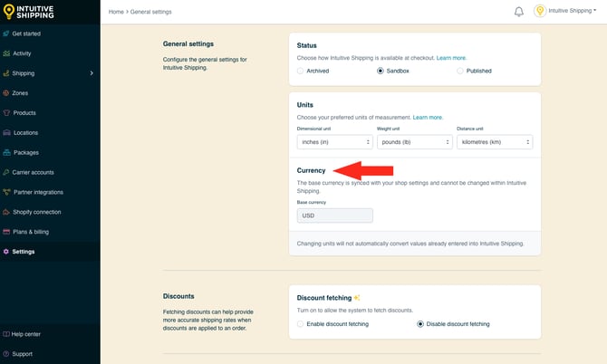
Task: Open the Distance unit dropdown
Action: click(494, 142)
